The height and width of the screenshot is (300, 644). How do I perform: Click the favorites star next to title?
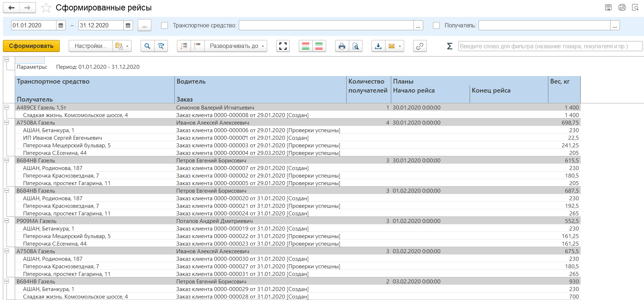(x=46, y=8)
